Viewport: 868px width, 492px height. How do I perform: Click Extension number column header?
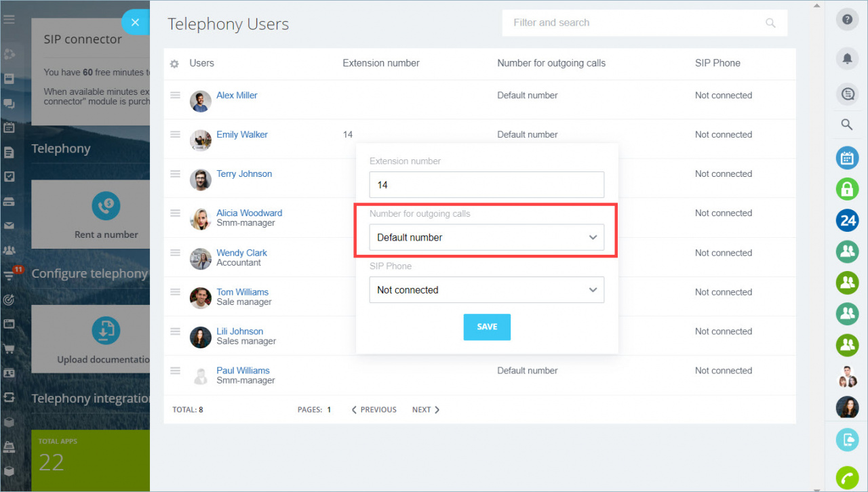click(x=381, y=63)
